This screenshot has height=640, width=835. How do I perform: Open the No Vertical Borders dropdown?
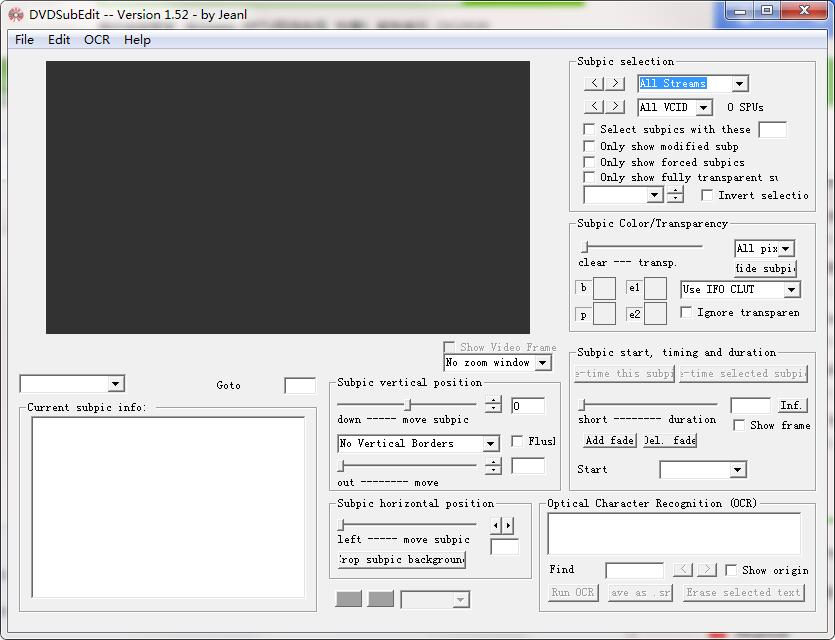[x=490, y=443]
